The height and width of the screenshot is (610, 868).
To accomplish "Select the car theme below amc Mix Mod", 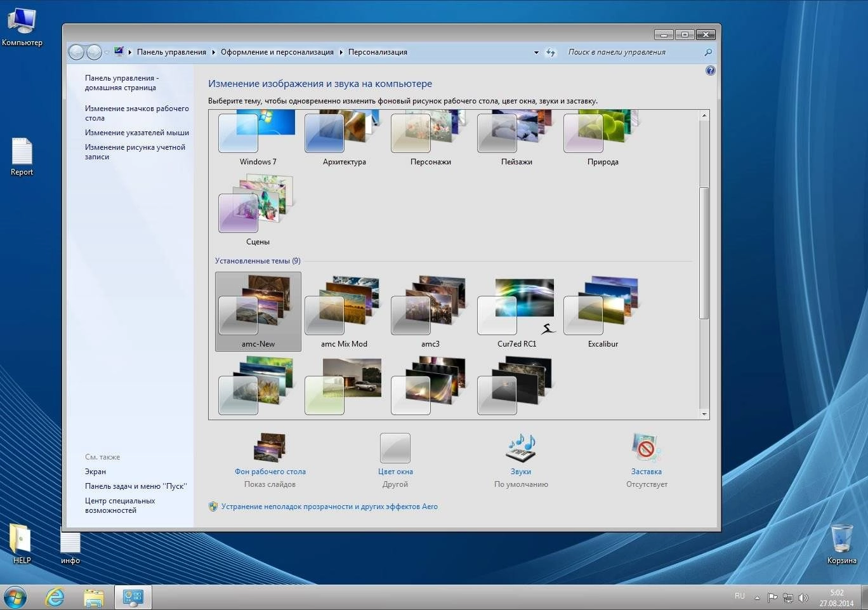I will coord(344,386).
